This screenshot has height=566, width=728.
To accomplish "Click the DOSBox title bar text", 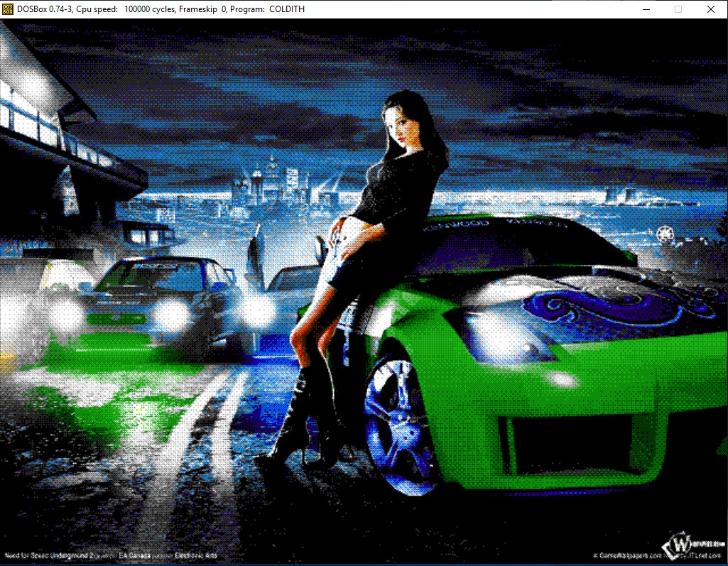I will (x=161, y=9).
